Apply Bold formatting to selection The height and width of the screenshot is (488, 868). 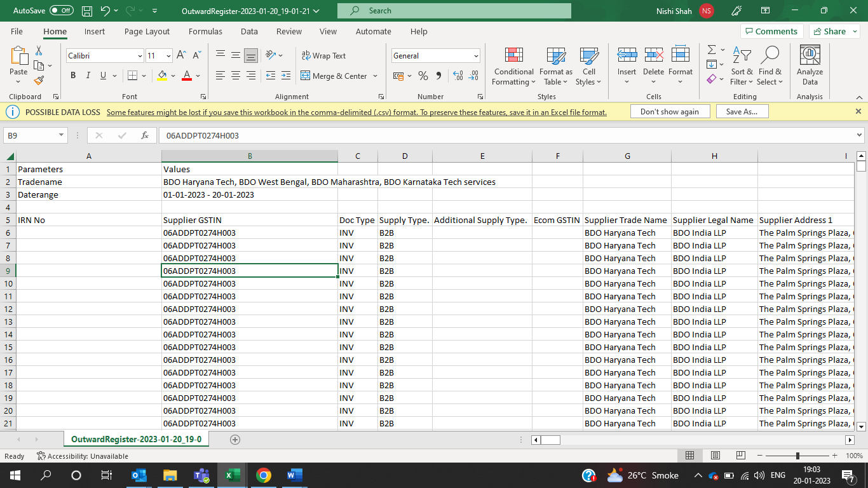pyautogui.click(x=72, y=75)
